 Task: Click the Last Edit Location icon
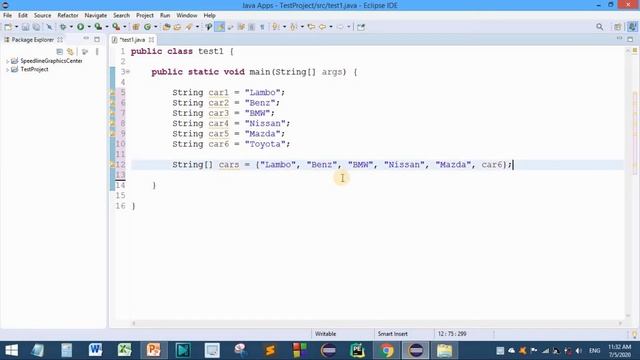click(311, 27)
